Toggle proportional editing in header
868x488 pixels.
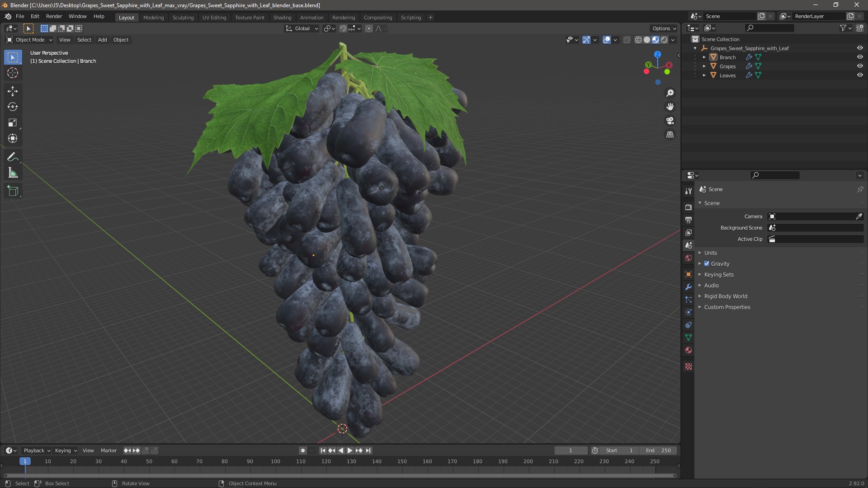coord(369,28)
